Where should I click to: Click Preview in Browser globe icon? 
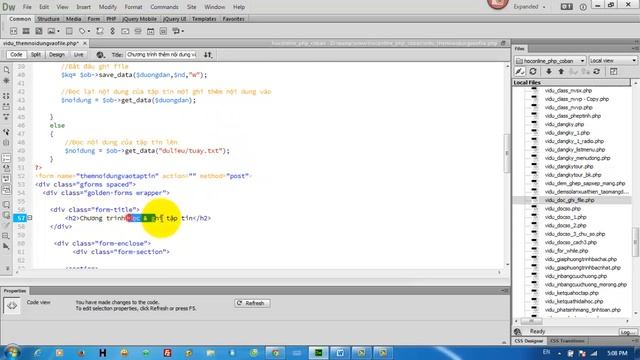100,55
